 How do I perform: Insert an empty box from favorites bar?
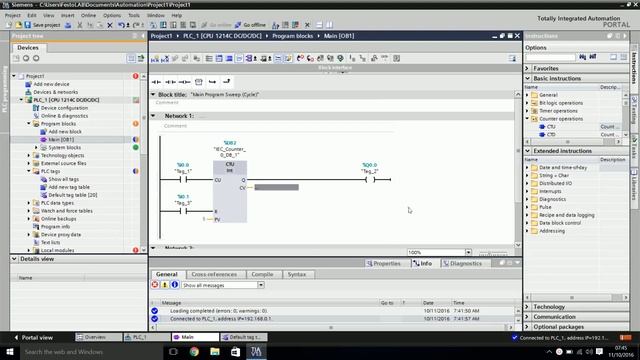coord(199,82)
